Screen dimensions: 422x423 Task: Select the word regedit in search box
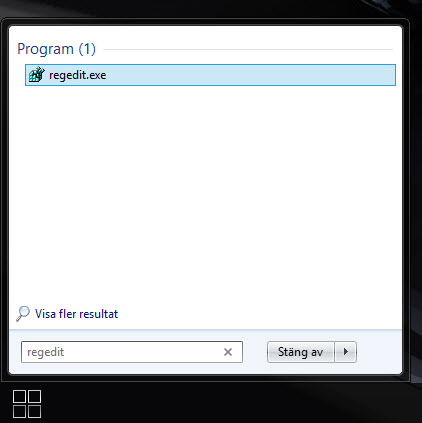(45, 352)
